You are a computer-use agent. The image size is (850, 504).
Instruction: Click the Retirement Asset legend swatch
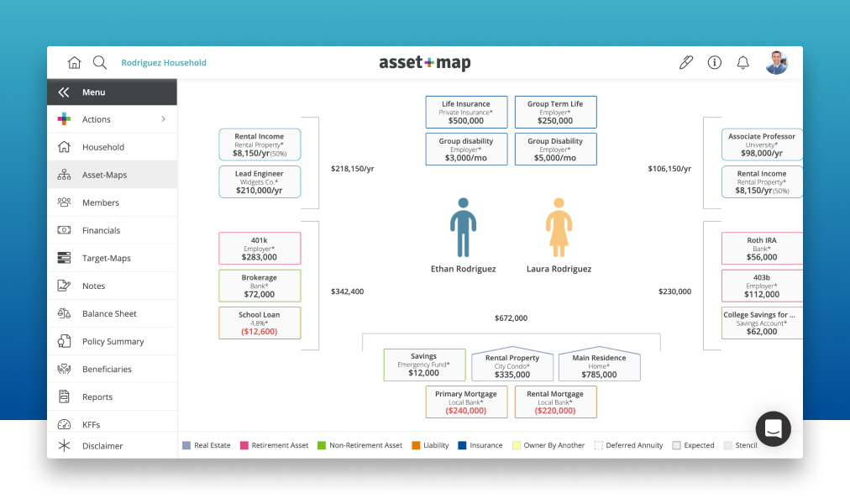pos(244,445)
